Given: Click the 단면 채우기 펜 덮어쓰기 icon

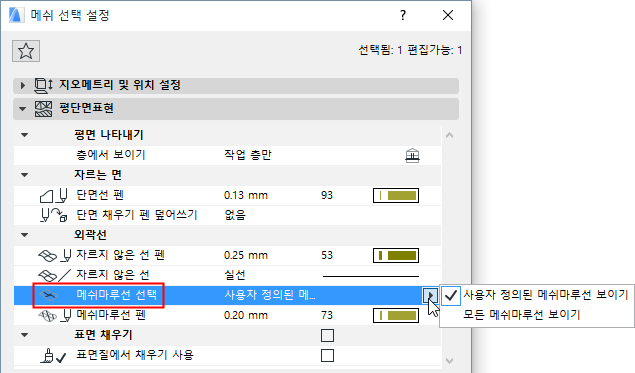Looking at the screenshot, I should 53,215.
